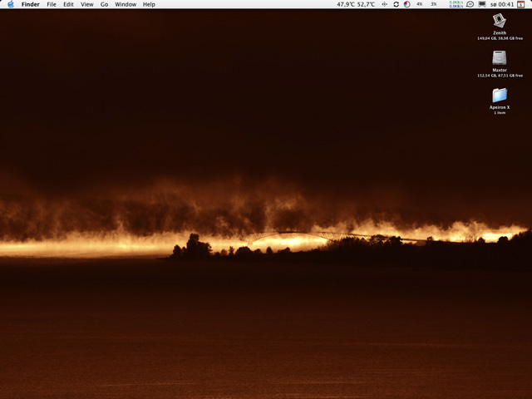Select the Apeiron X folder

pyautogui.click(x=500, y=95)
